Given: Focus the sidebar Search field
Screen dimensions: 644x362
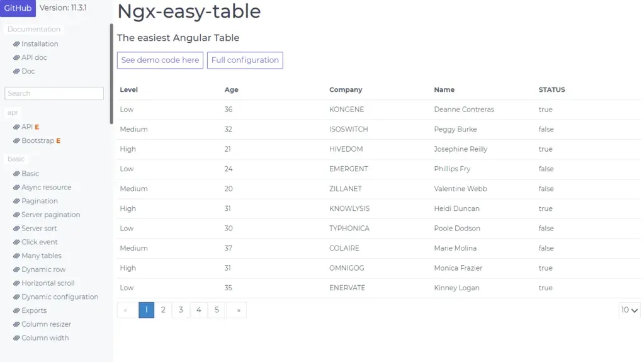Looking at the screenshot, I should (x=54, y=93).
